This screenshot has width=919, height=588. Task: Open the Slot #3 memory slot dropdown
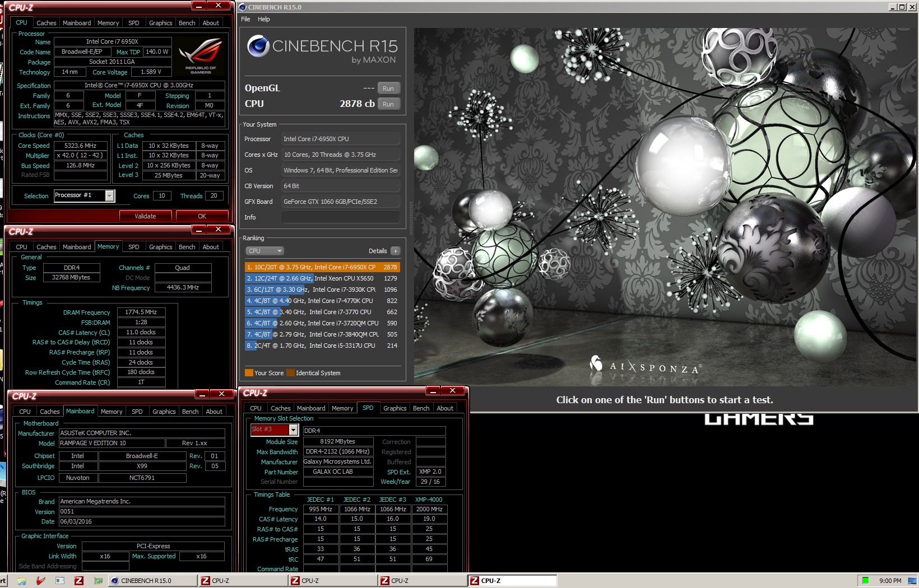[293, 430]
